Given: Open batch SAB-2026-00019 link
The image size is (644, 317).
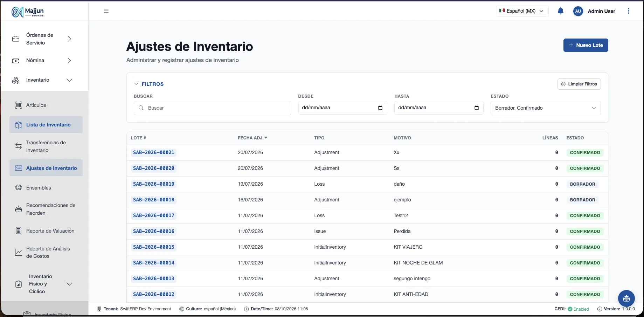Looking at the screenshot, I should tap(154, 184).
